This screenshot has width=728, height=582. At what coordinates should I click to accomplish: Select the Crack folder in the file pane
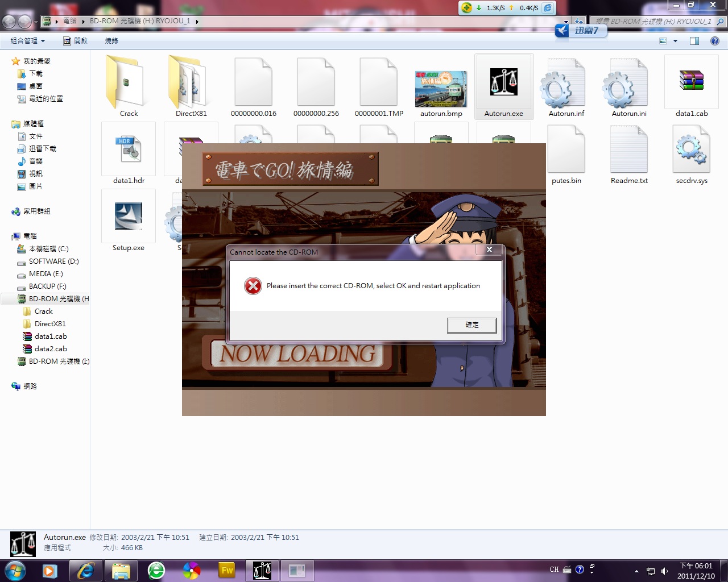129,86
